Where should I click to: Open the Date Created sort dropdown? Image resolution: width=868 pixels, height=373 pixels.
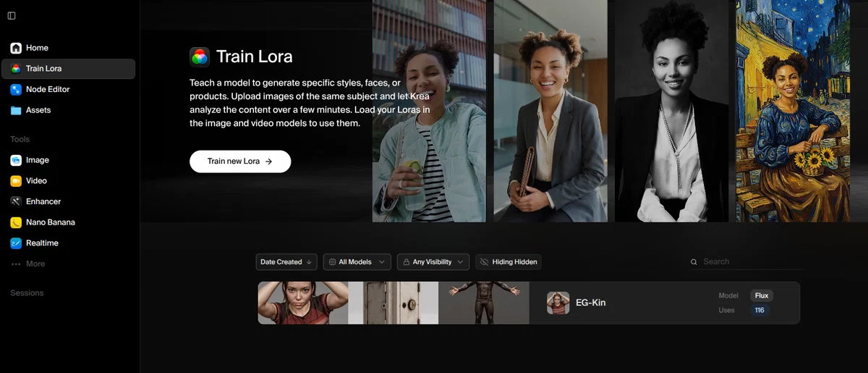tap(287, 262)
